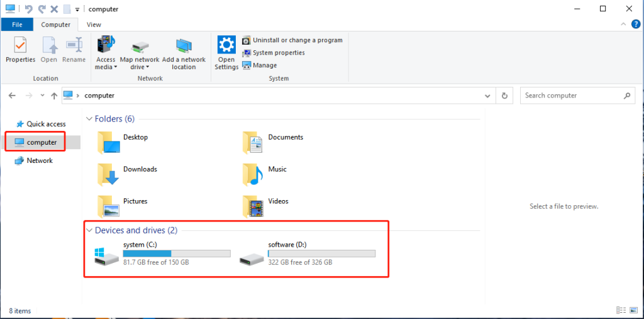The image size is (644, 319).
Task: Click the refresh button beside address bar
Action: [504, 96]
